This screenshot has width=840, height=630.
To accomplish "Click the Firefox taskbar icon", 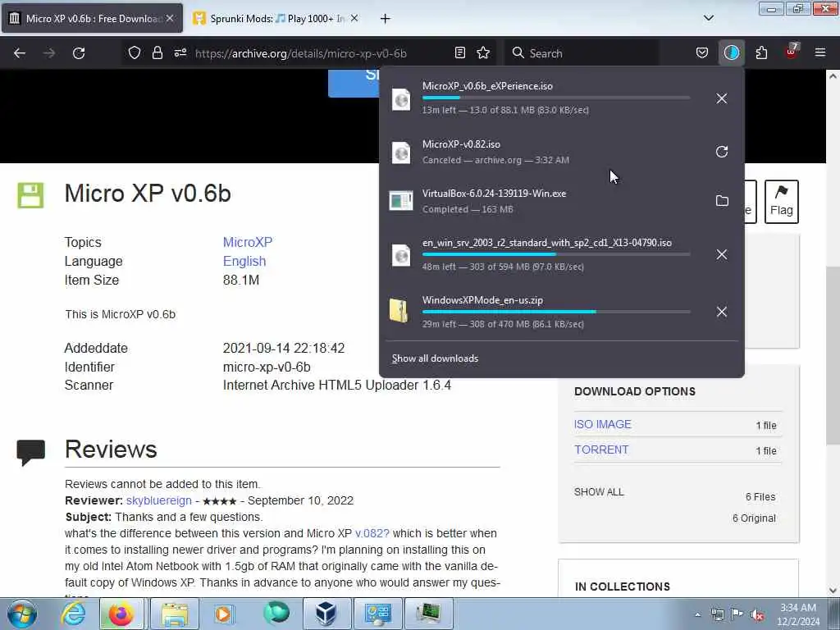I will point(121,614).
